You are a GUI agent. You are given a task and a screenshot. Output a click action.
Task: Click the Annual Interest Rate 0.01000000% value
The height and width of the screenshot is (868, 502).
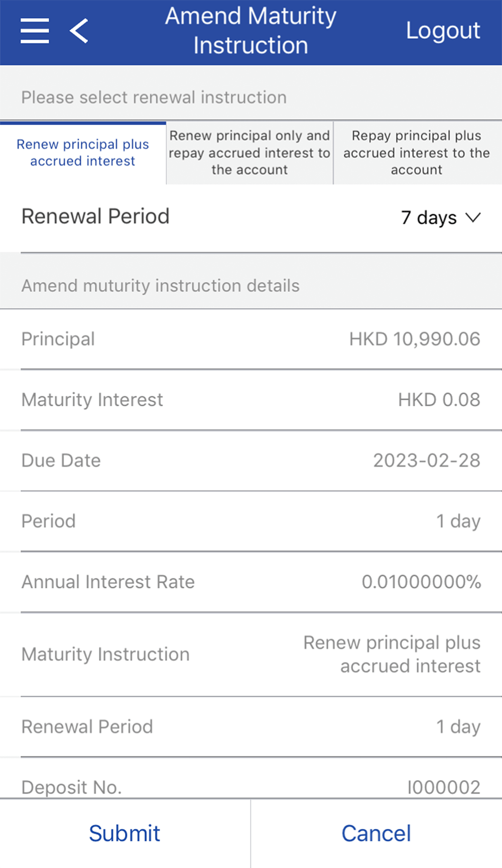coord(421,582)
